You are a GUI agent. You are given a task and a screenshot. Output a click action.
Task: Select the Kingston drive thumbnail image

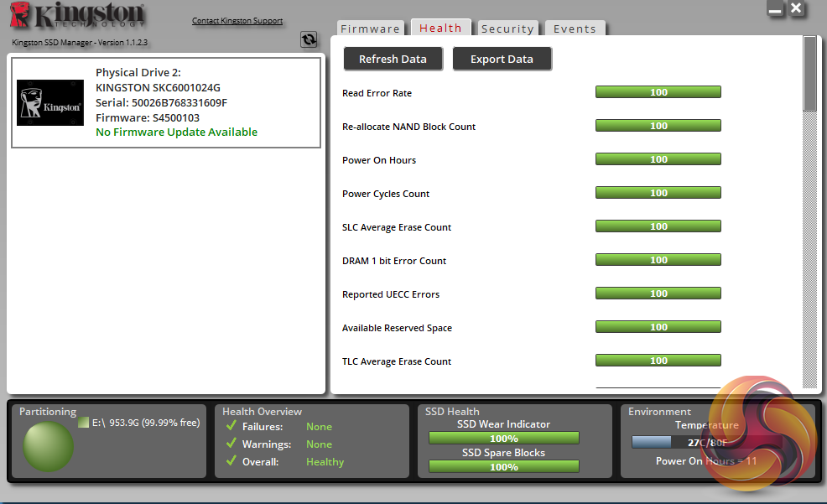tap(50, 103)
